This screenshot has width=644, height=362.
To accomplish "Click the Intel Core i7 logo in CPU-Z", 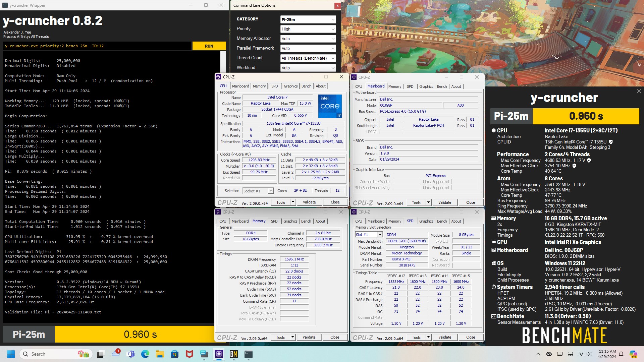I will pos(330,106).
